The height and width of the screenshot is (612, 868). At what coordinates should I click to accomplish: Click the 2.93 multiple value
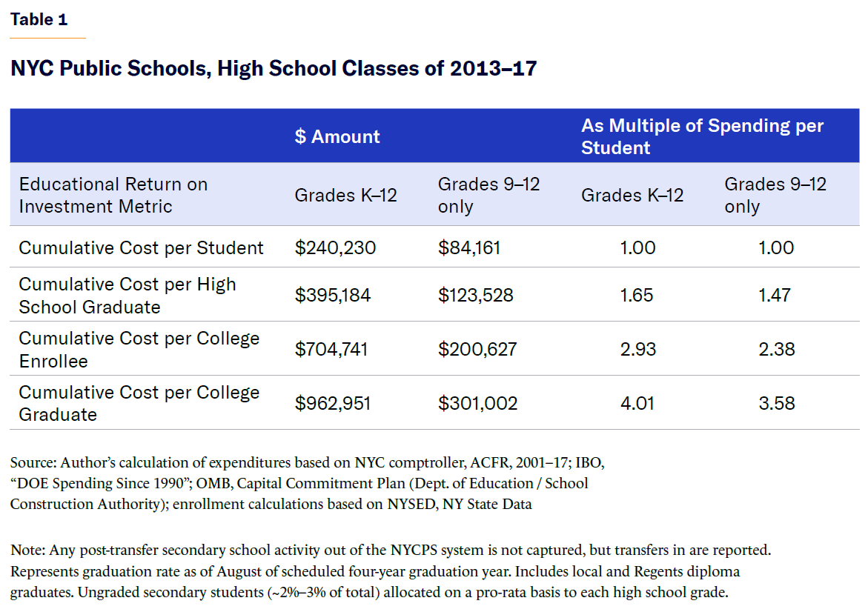pyautogui.click(x=637, y=349)
